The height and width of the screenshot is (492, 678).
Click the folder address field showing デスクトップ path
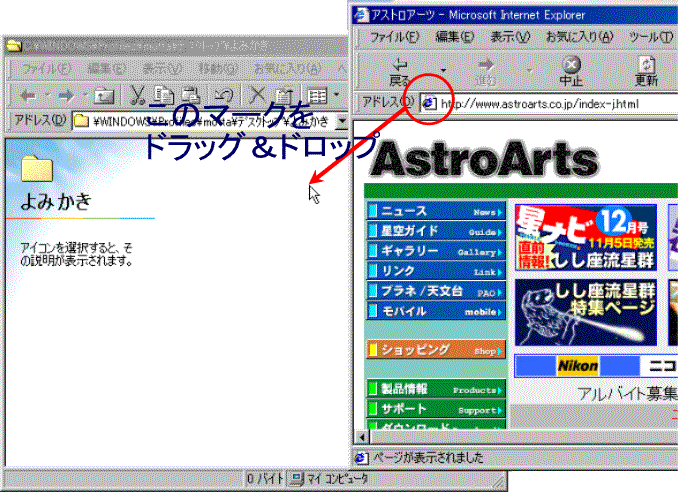(x=210, y=121)
